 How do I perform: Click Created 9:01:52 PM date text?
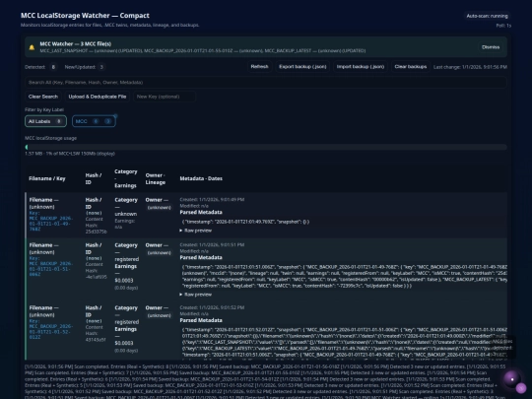pos(212,307)
